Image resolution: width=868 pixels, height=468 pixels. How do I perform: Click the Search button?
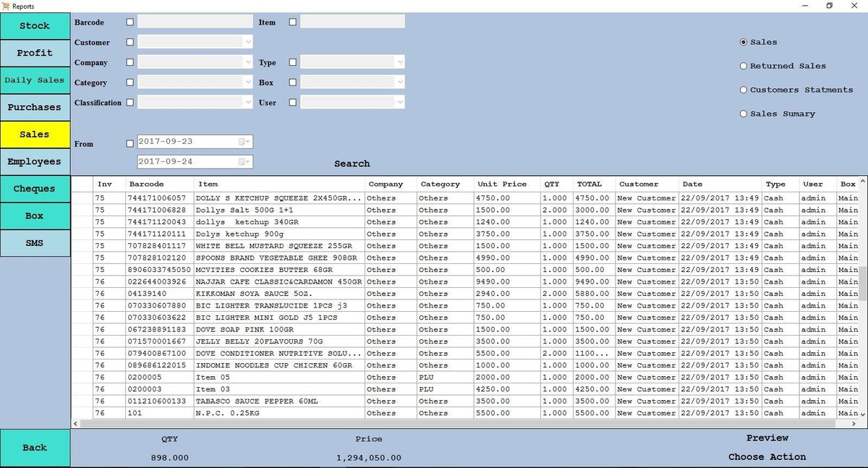pos(352,163)
